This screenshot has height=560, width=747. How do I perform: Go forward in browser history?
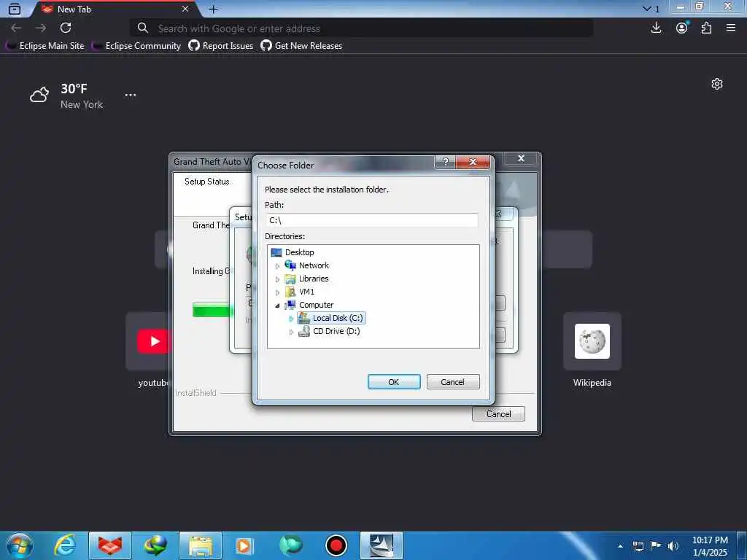coord(41,28)
